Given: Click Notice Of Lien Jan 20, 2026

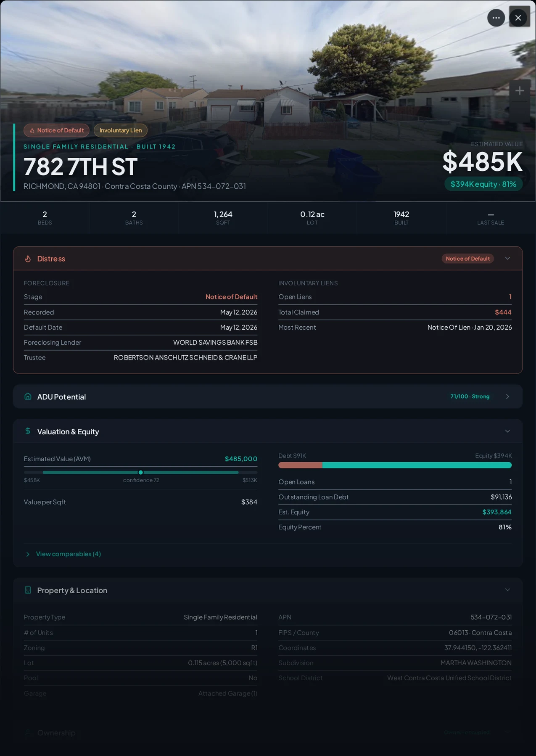Looking at the screenshot, I should pyautogui.click(x=470, y=328).
